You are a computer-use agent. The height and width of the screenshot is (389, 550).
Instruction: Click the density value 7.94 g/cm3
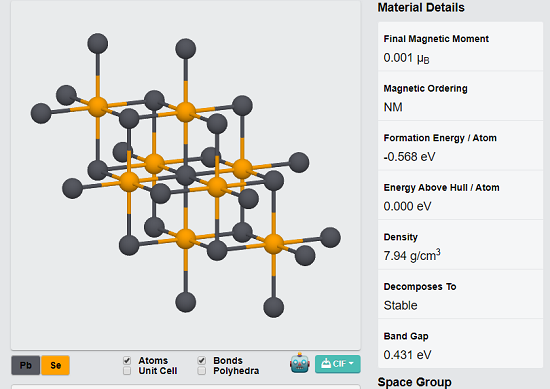[412, 255]
